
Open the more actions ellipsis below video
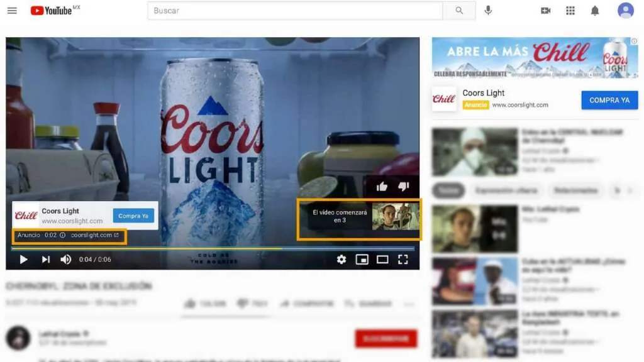click(409, 304)
